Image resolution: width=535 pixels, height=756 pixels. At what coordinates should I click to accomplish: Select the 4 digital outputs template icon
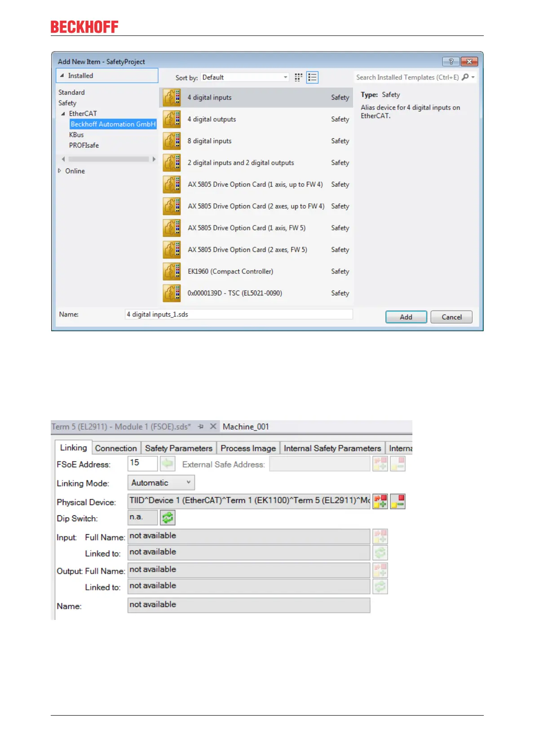pyautogui.click(x=172, y=119)
